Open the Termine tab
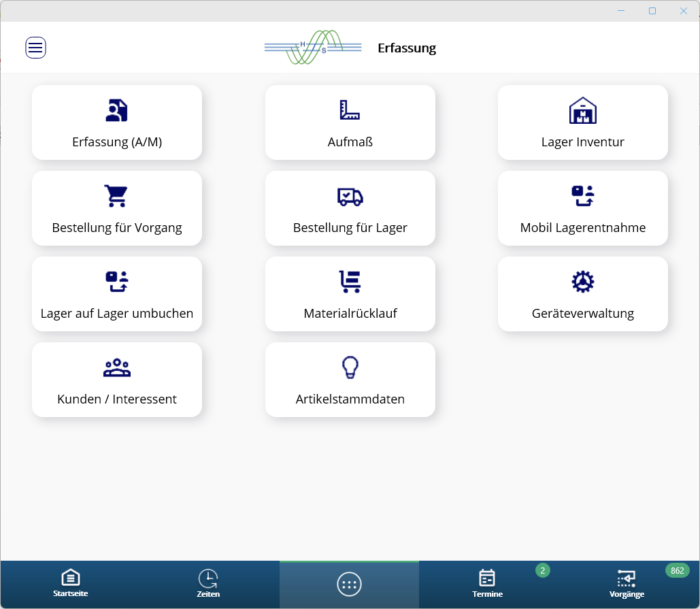This screenshot has height=609, width=700. [x=488, y=584]
